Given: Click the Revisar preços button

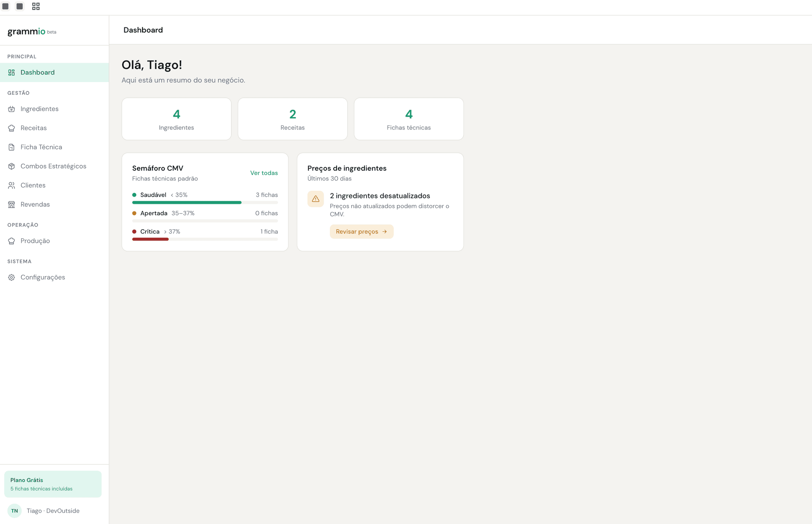Looking at the screenshot, I should [x=362, y=232].
